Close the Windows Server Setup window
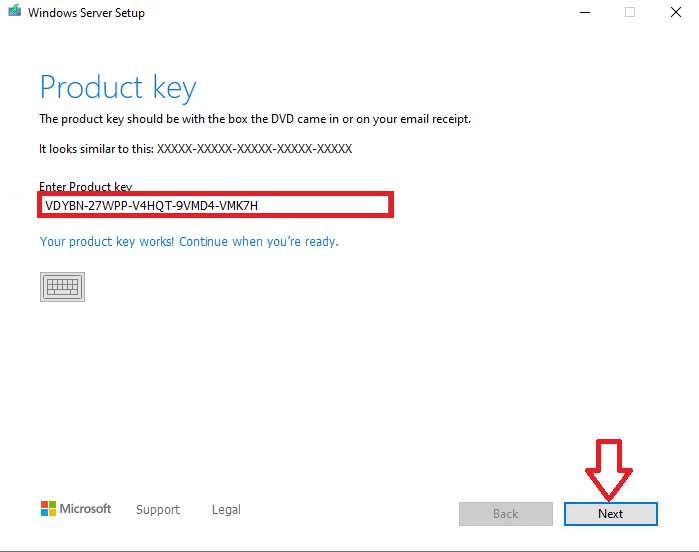 click(676, 13)
